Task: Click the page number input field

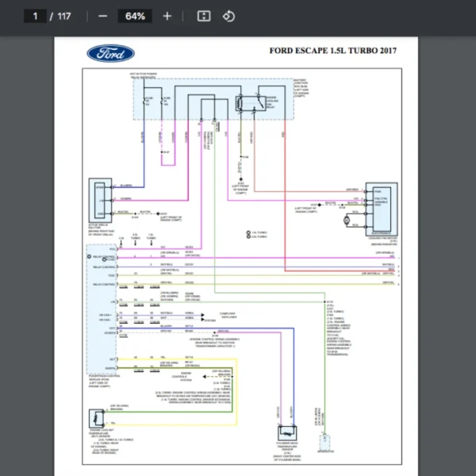Action: click(x=35, y=16)
